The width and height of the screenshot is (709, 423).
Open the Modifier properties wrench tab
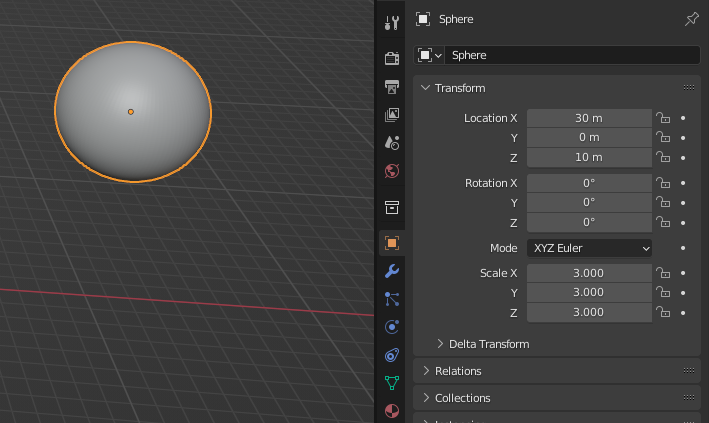pos(392,271)
